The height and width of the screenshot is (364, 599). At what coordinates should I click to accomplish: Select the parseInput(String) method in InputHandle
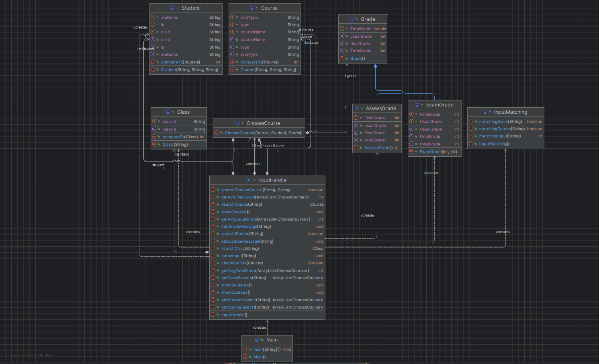pyautogui.click(x=238, y=256)
